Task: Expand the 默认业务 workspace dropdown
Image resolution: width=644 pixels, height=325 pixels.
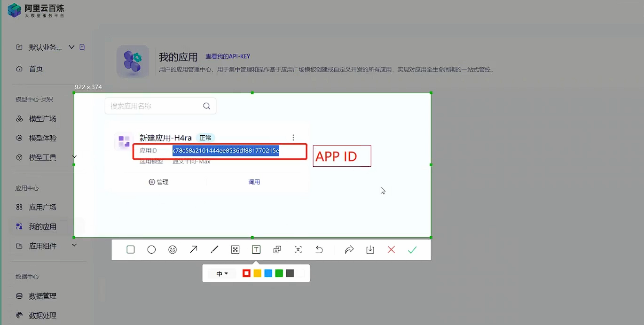Action: click(71, 47)
